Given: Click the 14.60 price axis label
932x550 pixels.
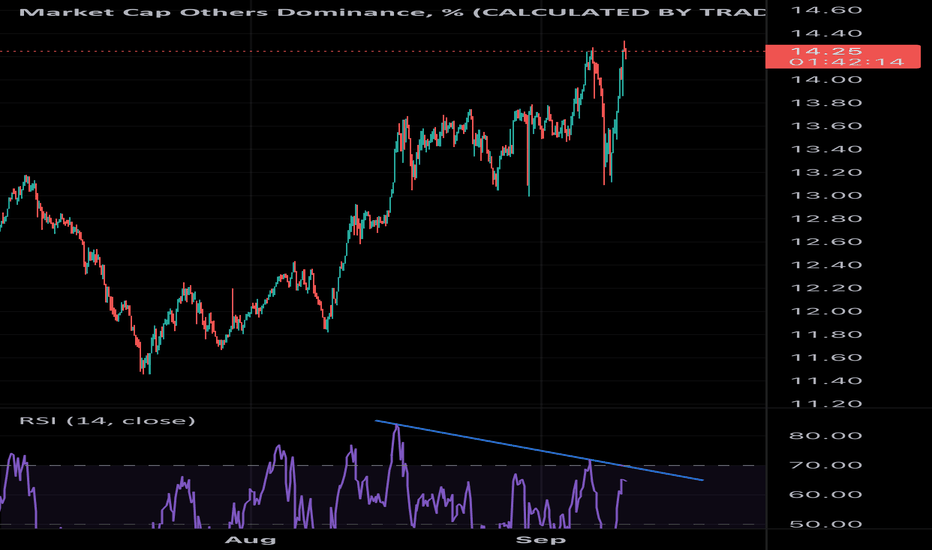Looking at the screenshot, I should click(x=826, y=10).
